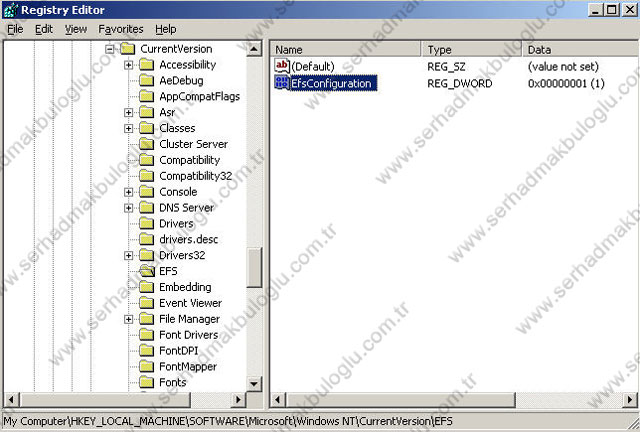This screenshot has width=640, height=432.
Task: Open the View menu
Action: point(76,29)
